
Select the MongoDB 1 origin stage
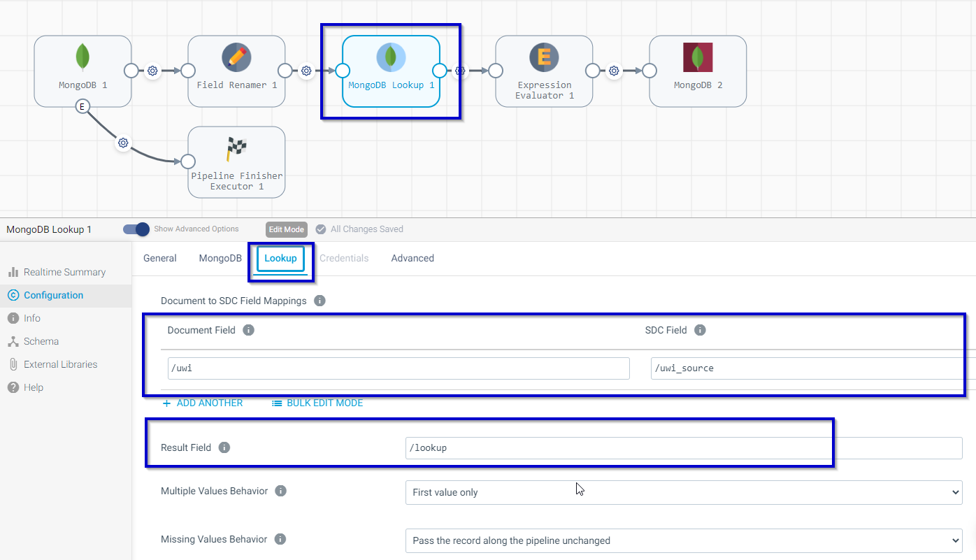click(x=82, y=71)
